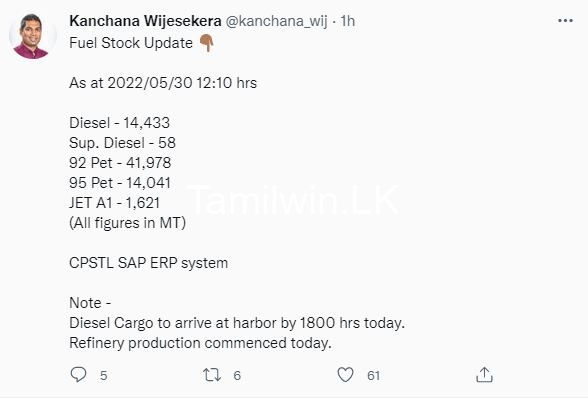Image resolution: width=588 pixels, height=399 pixels.
Task: Open tweet permalink via 1h timestamp
Action: (348, 21)
